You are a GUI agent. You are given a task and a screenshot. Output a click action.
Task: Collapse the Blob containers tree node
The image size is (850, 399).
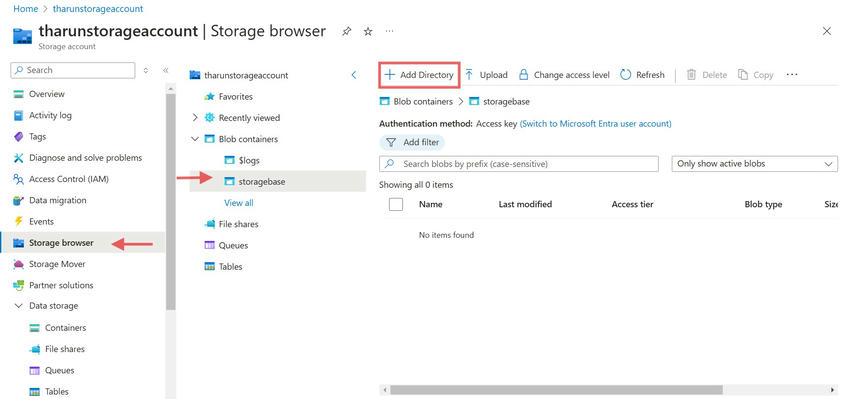[x=195, y=139]
